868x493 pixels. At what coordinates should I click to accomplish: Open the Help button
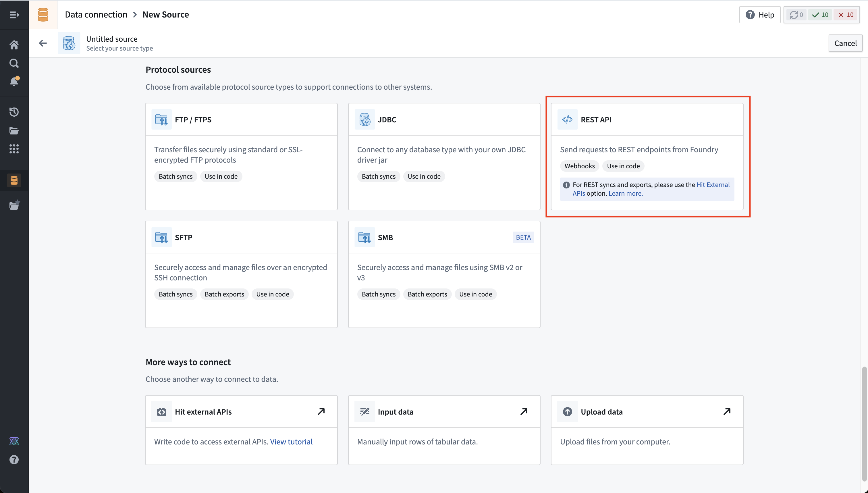tap(760, 15)
